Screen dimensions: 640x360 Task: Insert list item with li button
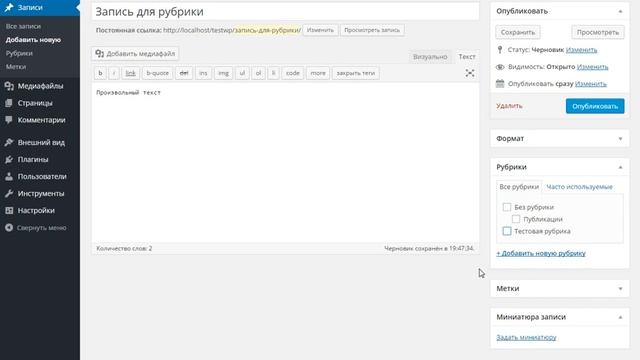point(273,73)
